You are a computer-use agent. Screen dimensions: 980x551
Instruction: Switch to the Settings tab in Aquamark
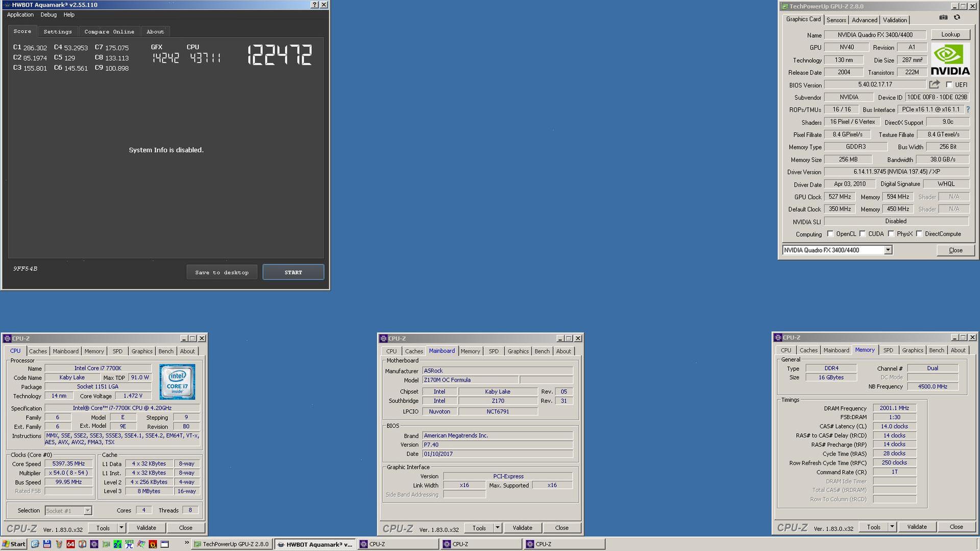tap(58, 32)
